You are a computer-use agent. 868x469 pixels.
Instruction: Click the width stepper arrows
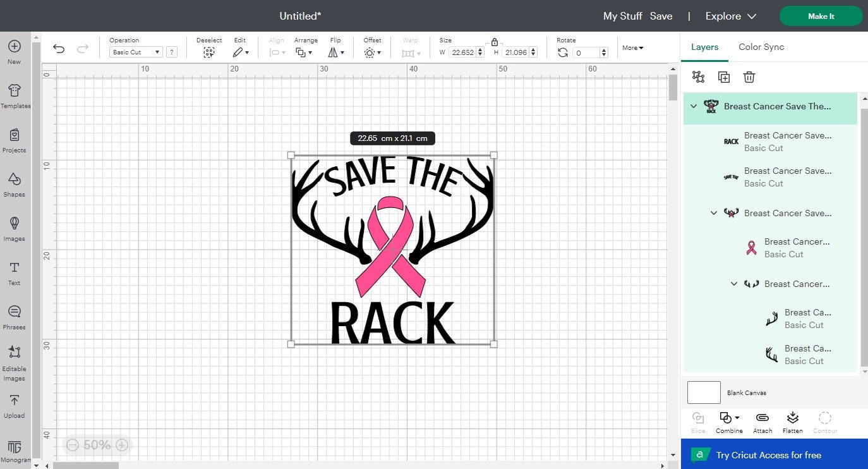pyautogui.click(x=481, y=52)
